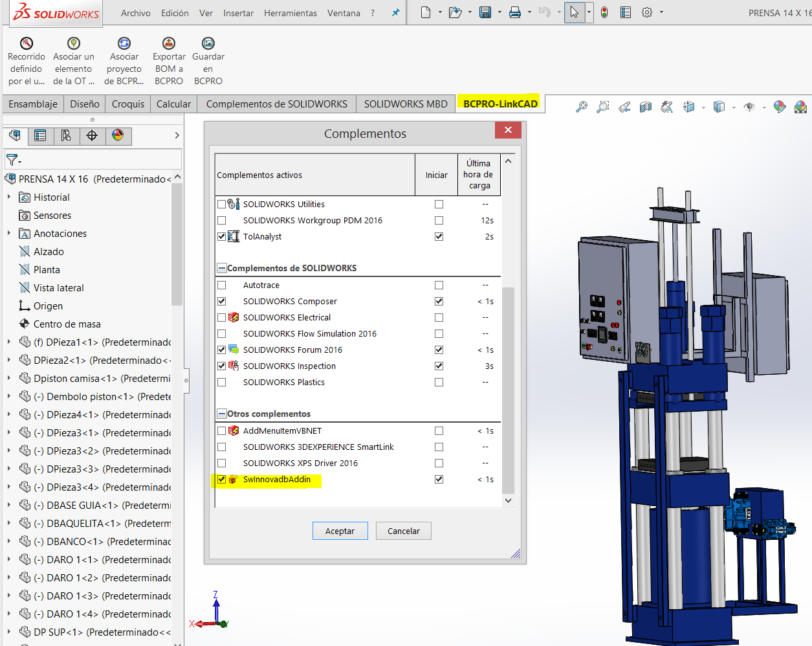Viewport: 812px width, 646px height.
Task: Click the Open file icon
Action: click(x=455, y=12)
